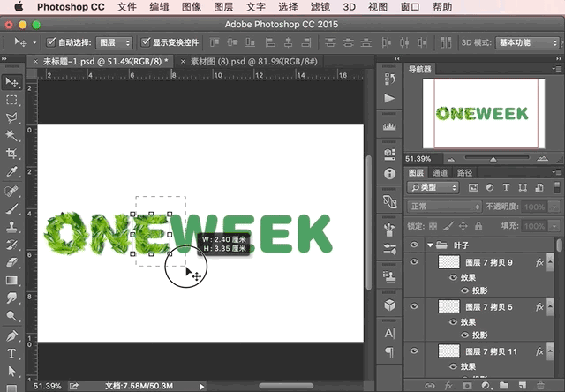565x392 pixels.
Task: Select the Smudge tool
Action: (11, 298)
